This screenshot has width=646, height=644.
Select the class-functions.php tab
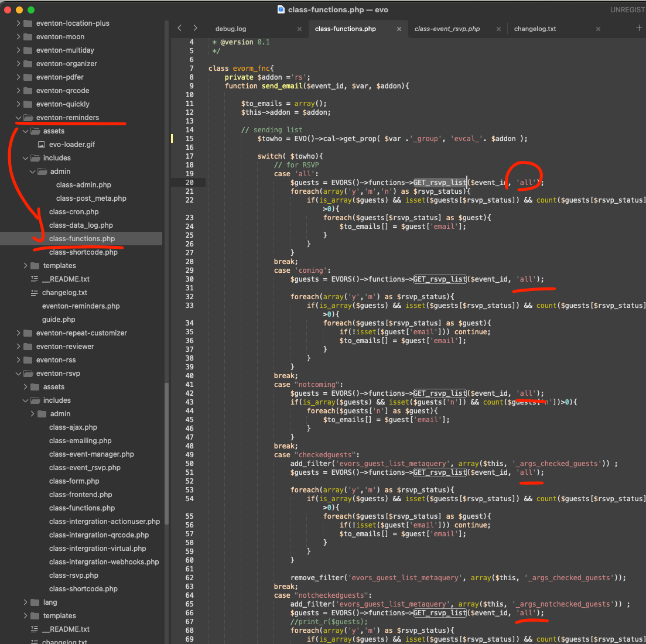pyautogui.click(x=345, y=29)
